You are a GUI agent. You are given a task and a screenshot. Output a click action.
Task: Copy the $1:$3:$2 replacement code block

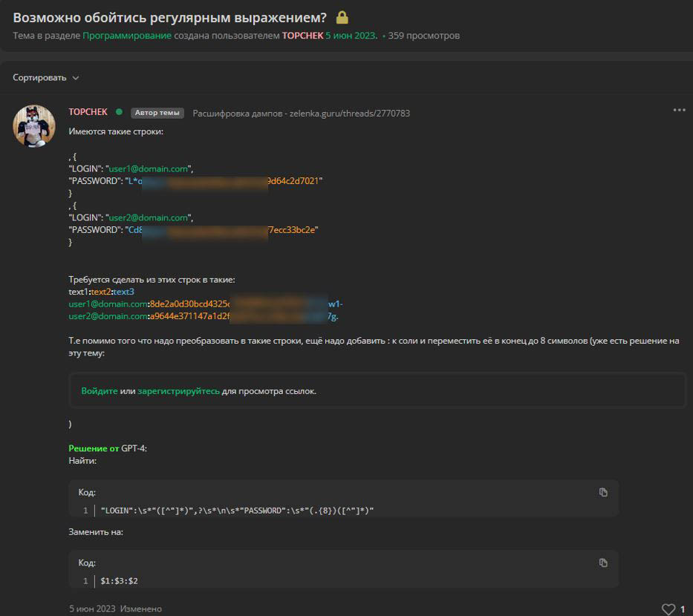click(x=603, y=563)
